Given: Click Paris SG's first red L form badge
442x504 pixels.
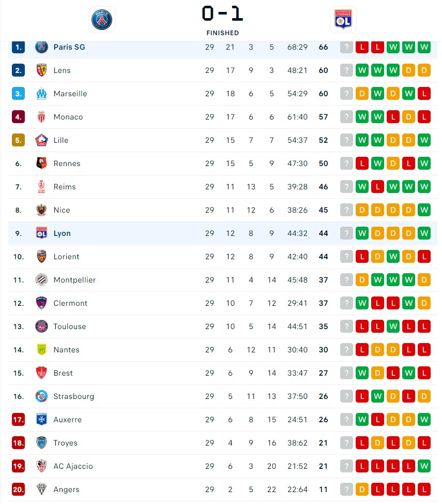Looking at the screenshot, I should [x=362, y=47].
